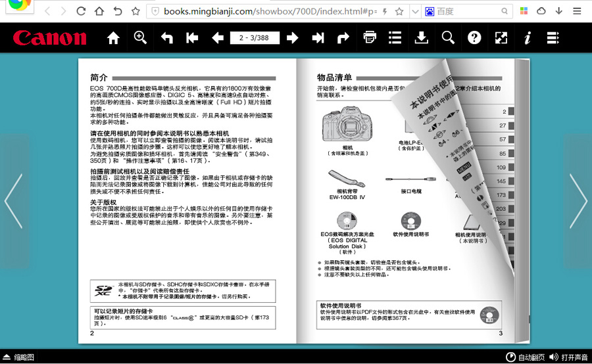Screen dimensions: 592x364
Task: Flip to next page with large right chevron
Action: pyautogui.click(x=578, y=201)
